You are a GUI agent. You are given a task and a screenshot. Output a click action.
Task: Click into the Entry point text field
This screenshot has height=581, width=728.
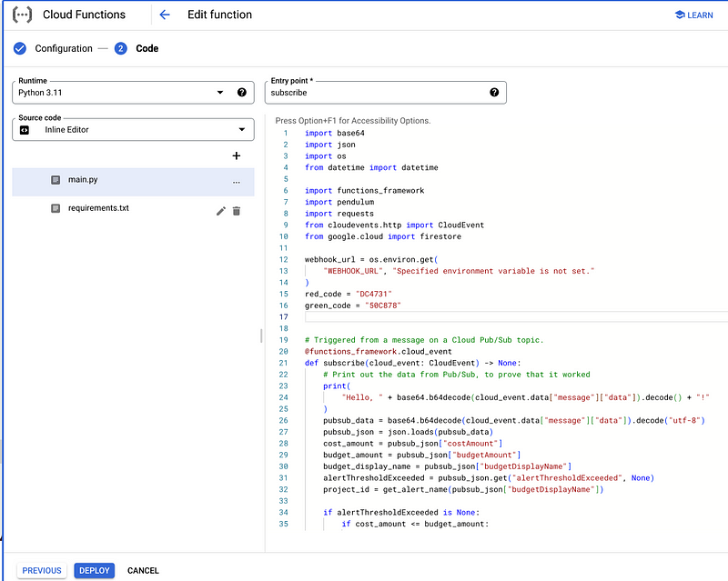[x=373, y=93]
